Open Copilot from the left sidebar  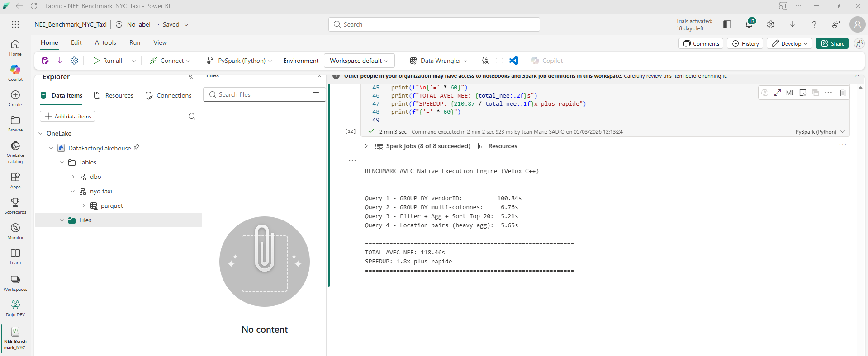[15, 73]
